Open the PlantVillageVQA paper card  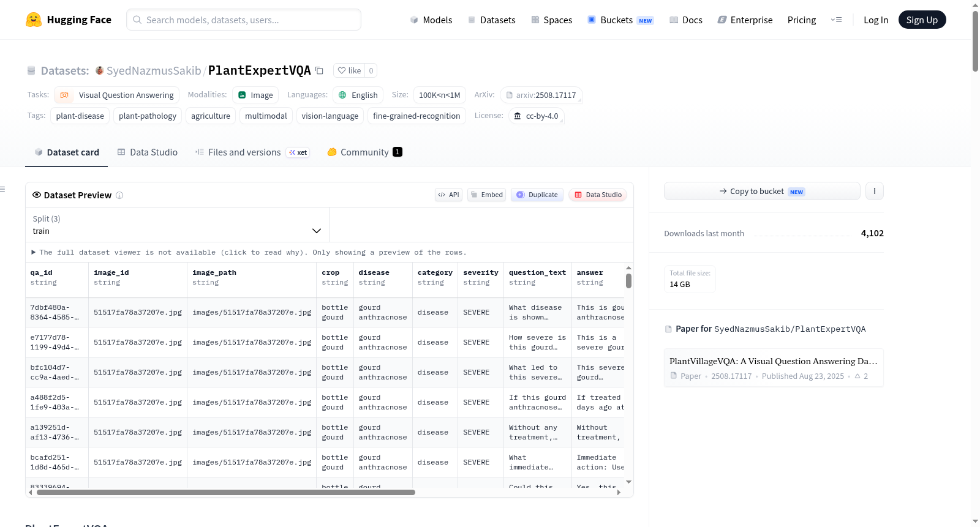[774, 368]
